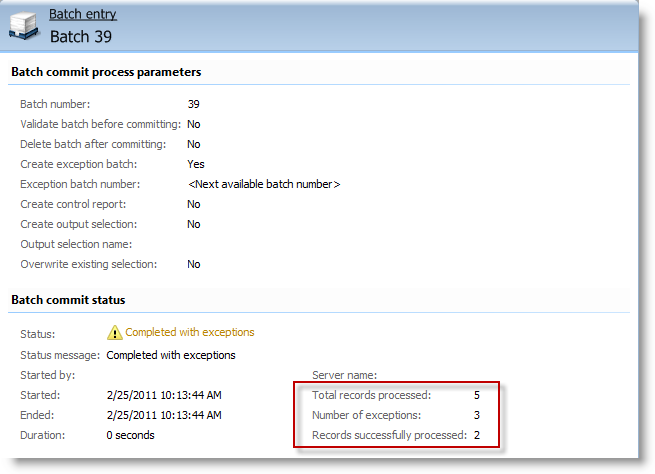Click the Batch commit process parameters heading

point(106,72)
